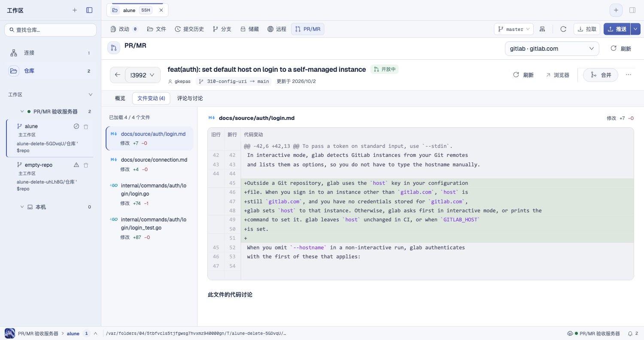Go back with the left arrow button
Viewport: 644px width, 340px height.
pos(118,75)
